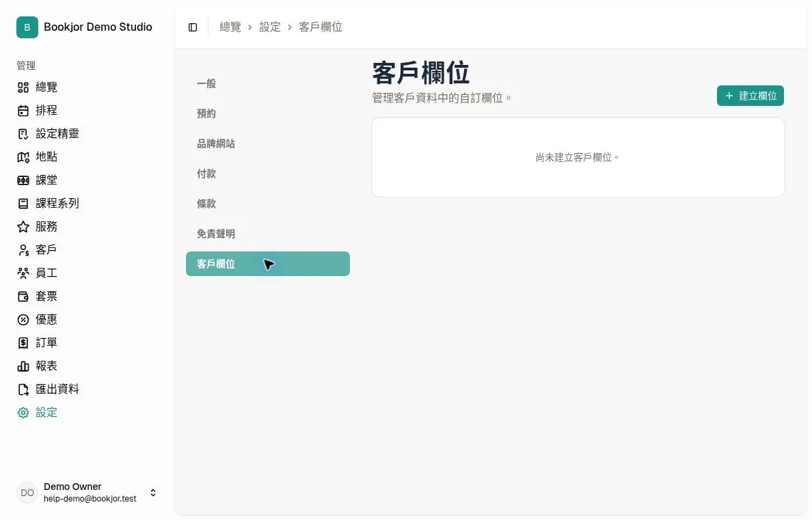This screenshot has width=812, height=520.
Task: Open 設定精靈 label in sidebar menu
Action: click(57, 134)
